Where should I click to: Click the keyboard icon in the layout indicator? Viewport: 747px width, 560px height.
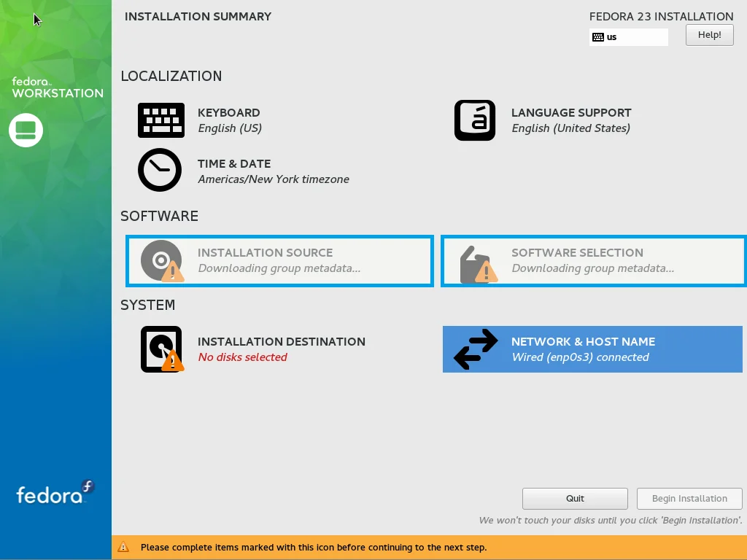click(598, 37)
